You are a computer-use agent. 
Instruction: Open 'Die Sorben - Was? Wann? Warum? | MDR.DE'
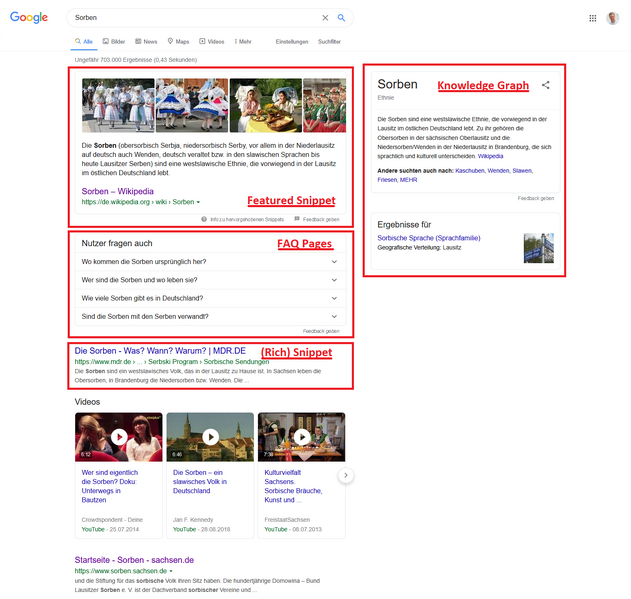point(160,351)
